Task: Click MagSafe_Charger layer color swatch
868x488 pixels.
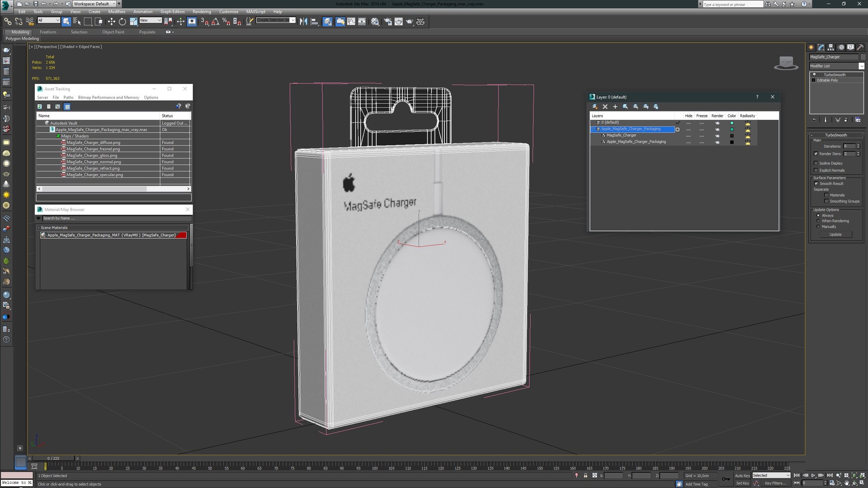Action: point(731,136)
